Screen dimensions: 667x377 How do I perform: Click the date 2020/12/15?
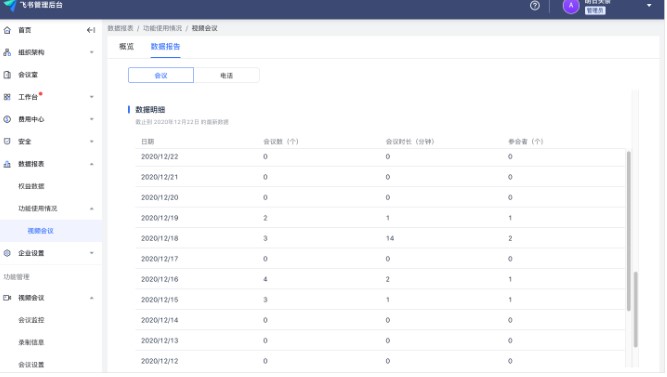point(160,300)
